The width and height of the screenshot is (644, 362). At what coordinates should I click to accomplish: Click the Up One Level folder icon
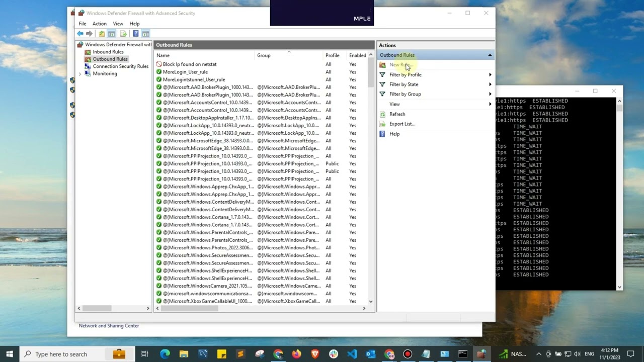(x=102, y=34)
